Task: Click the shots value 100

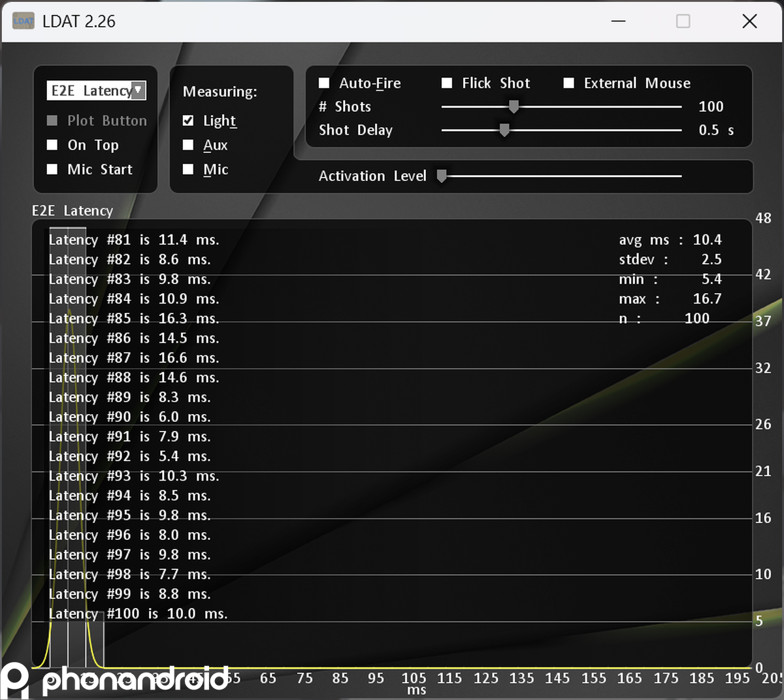Action: pos(711,106)
